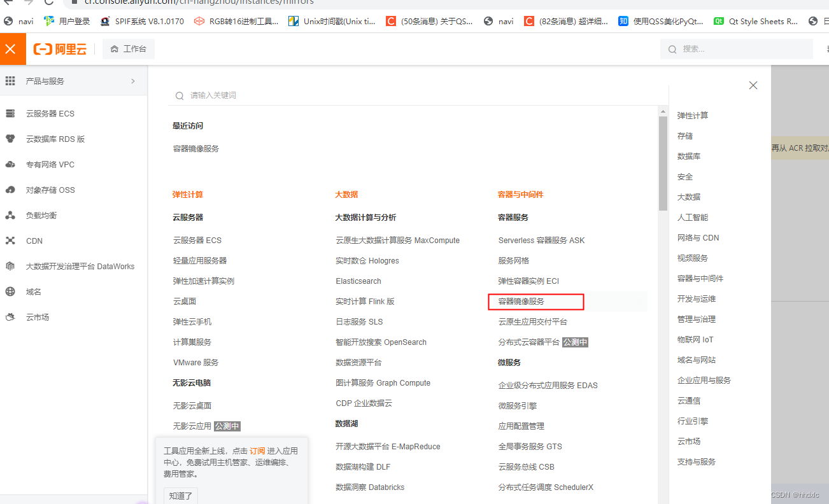The width and height of the screenshot is (829, 504).
Task: Open the SPIF系统 V8.1.0170 bookmark
Action: point(142,21)
